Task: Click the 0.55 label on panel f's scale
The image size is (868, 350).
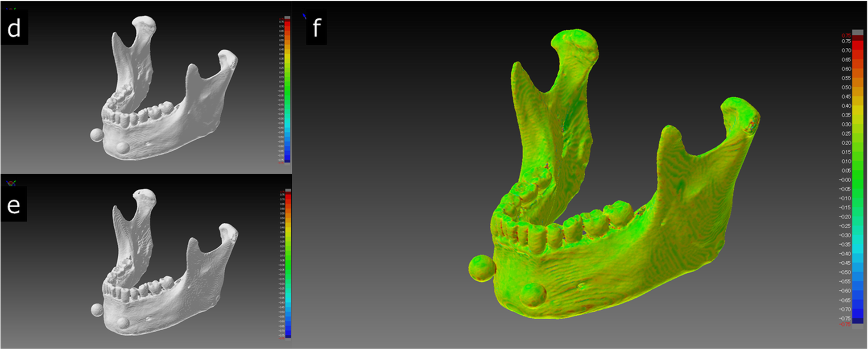Action: [846, 78]
